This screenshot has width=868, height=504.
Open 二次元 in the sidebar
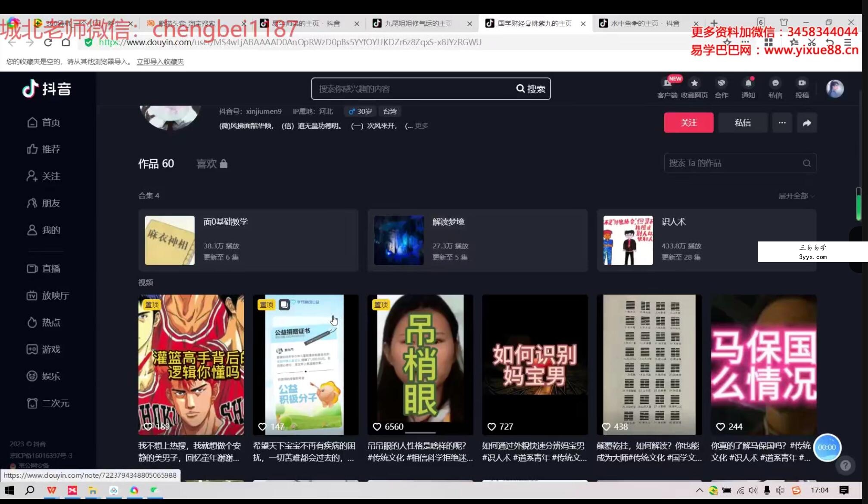[x=48, y=403]
